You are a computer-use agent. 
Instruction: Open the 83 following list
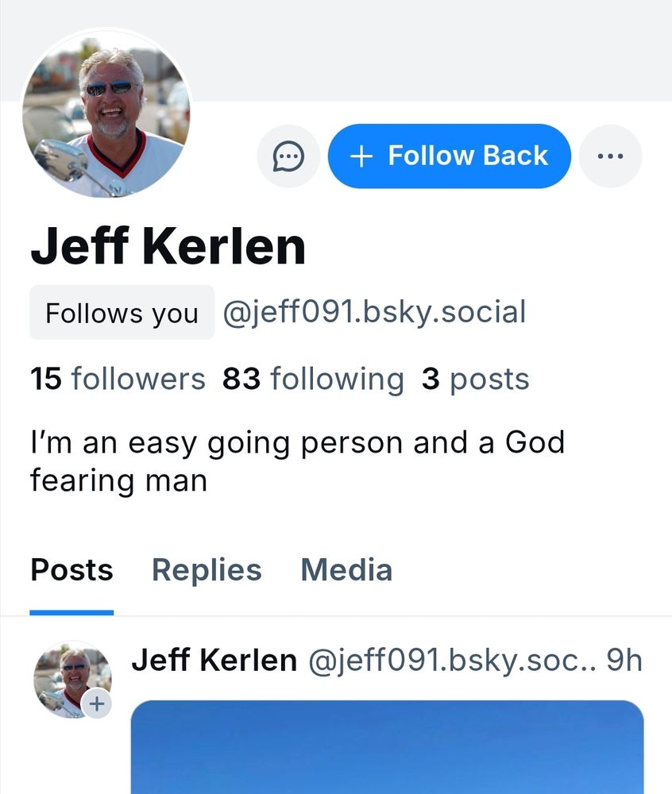tap(311, 379)
